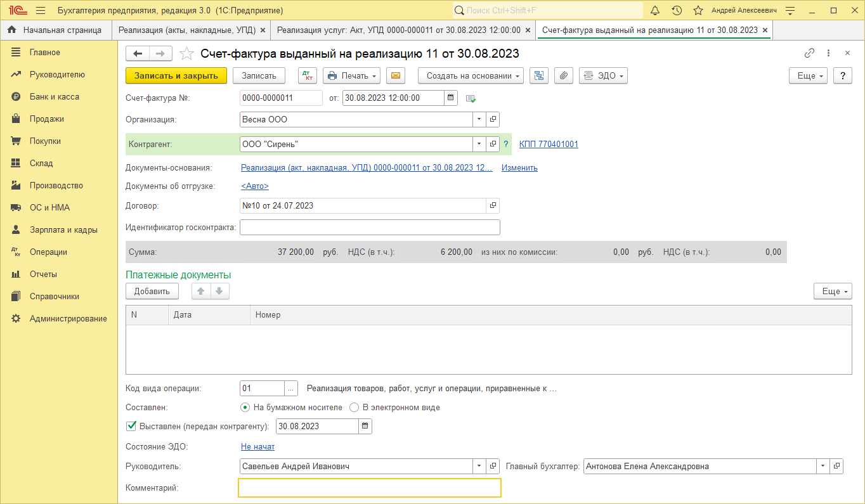This screenshot has height=504, width=865.
Task: Focus Идентификатор госконтракта input field
Action: [370, 227]
